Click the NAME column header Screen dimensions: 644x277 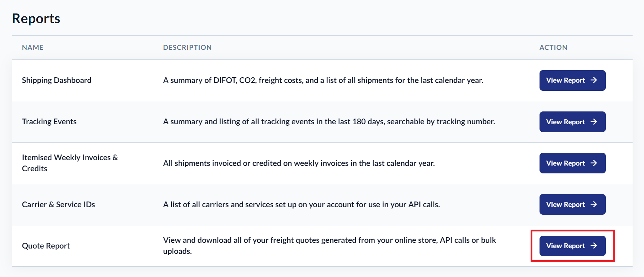pyautogui.click(x=33, y=47)
